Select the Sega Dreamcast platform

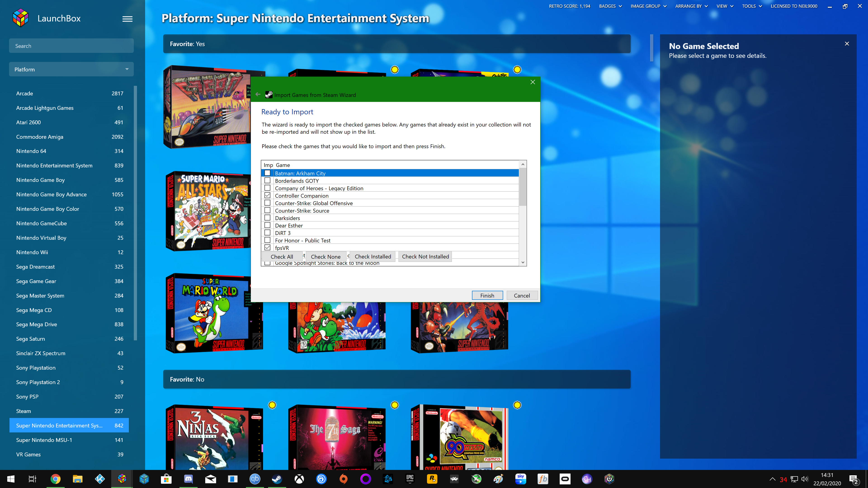click(x=69, y=266)
